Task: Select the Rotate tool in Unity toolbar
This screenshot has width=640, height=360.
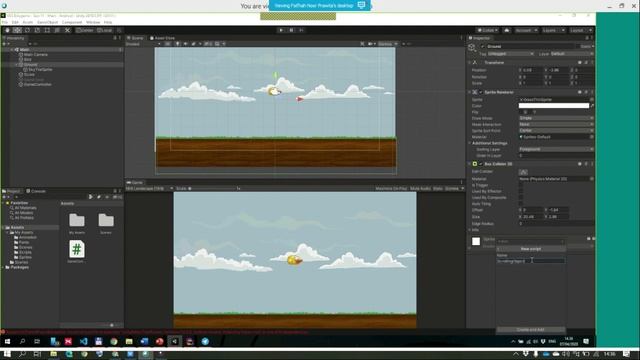Action: [x=27, y=30]
